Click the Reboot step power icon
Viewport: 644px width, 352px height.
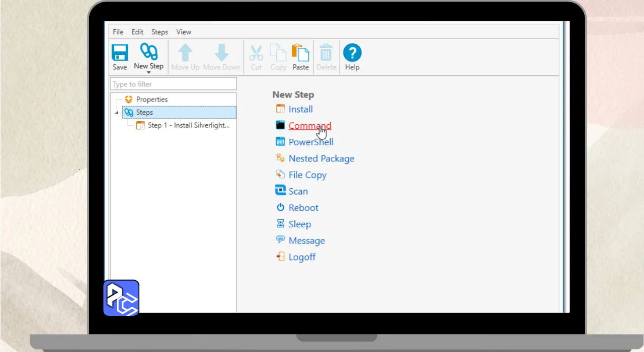[280, 208]
